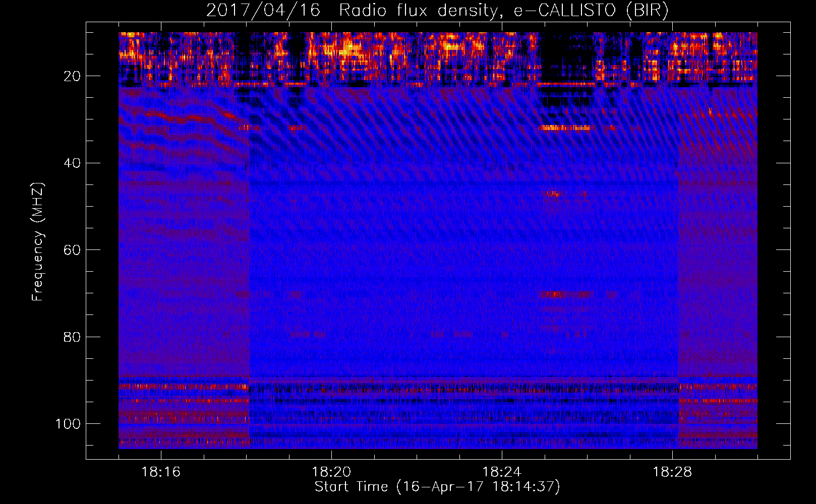Select the 20 frequency tick label
The width and height of the screenshot is (816, 504).
click(72, 76)
